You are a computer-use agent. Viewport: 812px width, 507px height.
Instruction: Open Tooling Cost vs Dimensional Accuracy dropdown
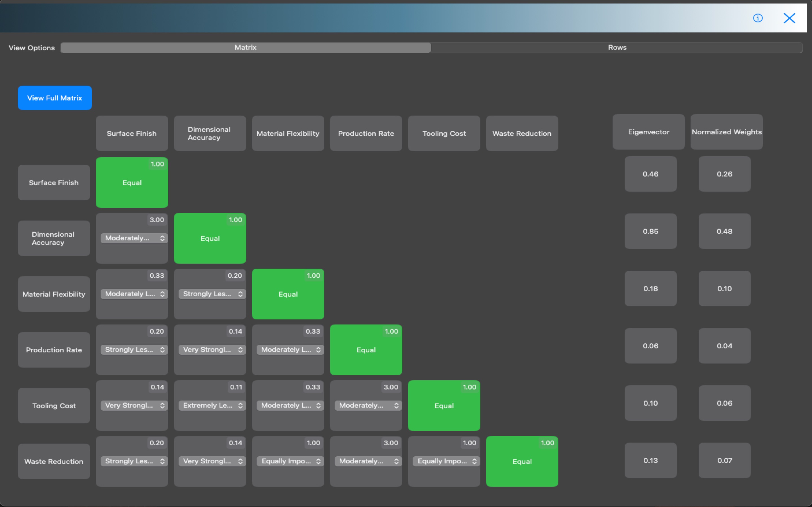[212, 405]
